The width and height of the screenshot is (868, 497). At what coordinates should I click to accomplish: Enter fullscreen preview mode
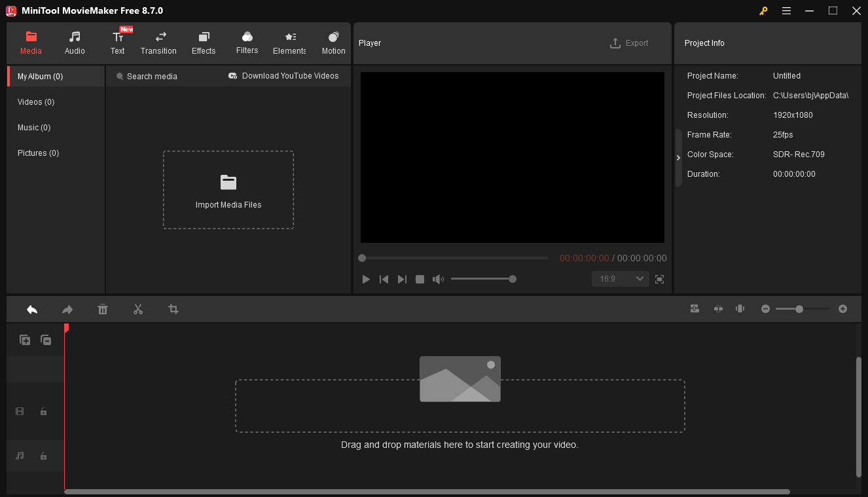pos(659,279)
